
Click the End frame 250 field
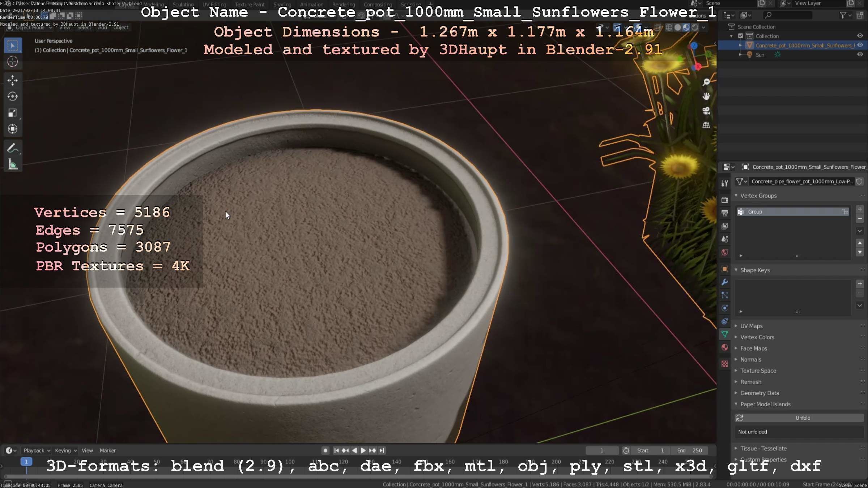(689, 450)
